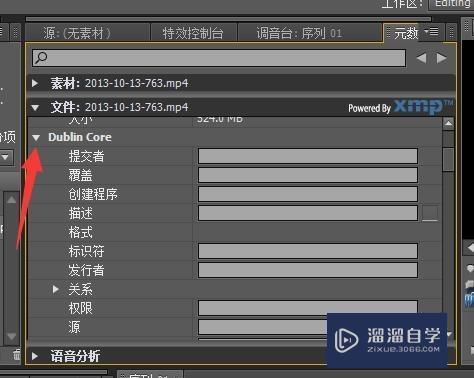Expand the 关系 property row
The width and height of the screenshot is (474, 378).
56,289
